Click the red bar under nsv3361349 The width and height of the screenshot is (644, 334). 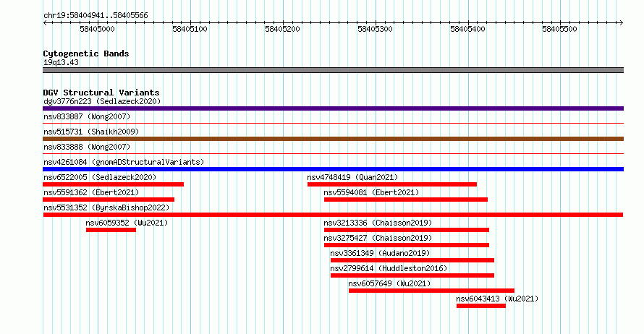click(x=412, y=260)
